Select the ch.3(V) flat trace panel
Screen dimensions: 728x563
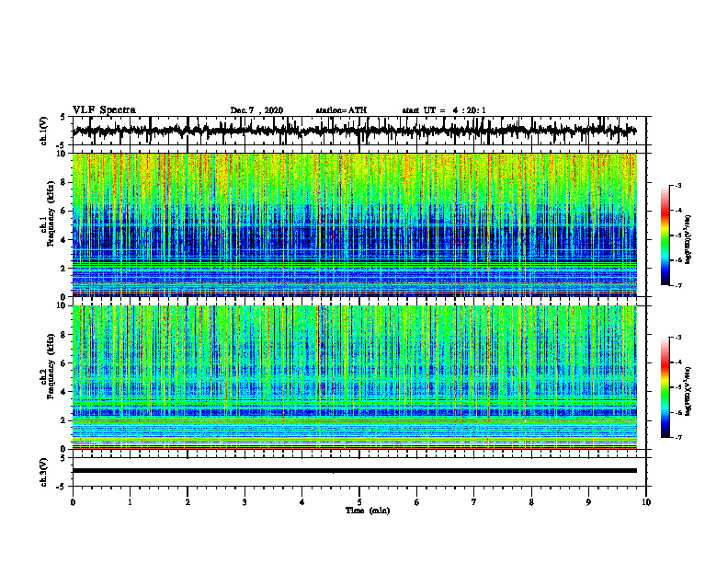[359, 472]
